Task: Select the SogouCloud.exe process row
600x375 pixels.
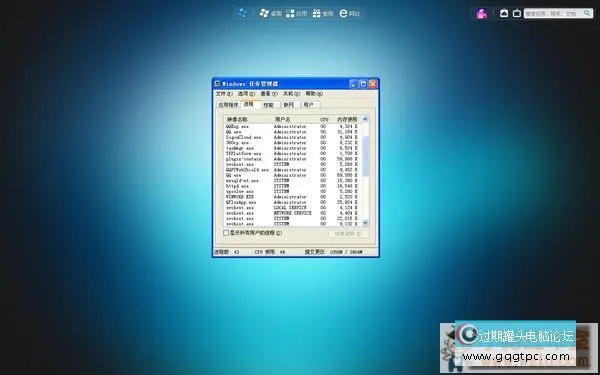Action: coord(292,137)
